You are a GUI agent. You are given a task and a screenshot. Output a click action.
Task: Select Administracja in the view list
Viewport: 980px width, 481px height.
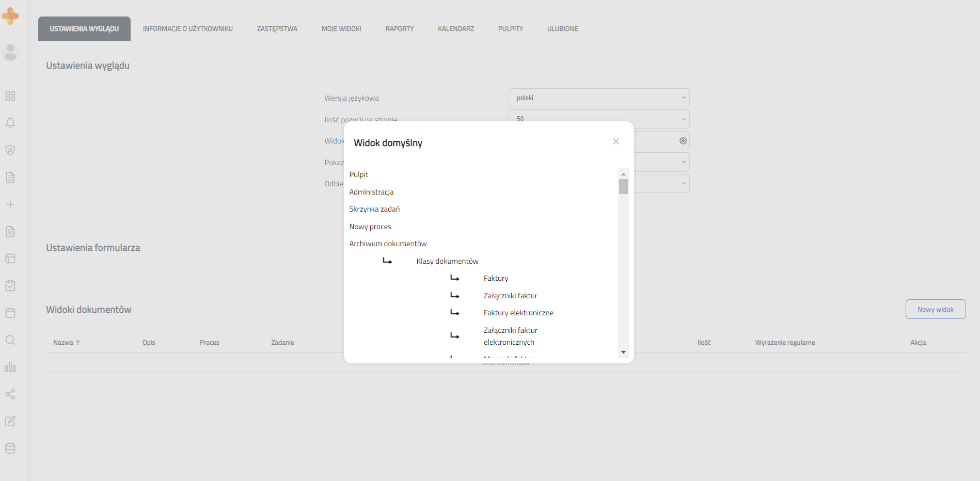click(371, 192)
